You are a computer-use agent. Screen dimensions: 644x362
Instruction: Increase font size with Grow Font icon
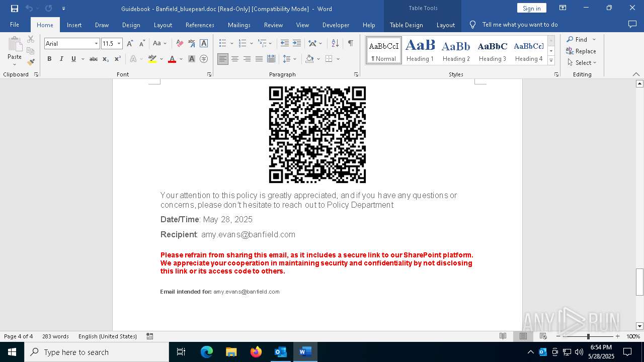[x=130, y=43]
